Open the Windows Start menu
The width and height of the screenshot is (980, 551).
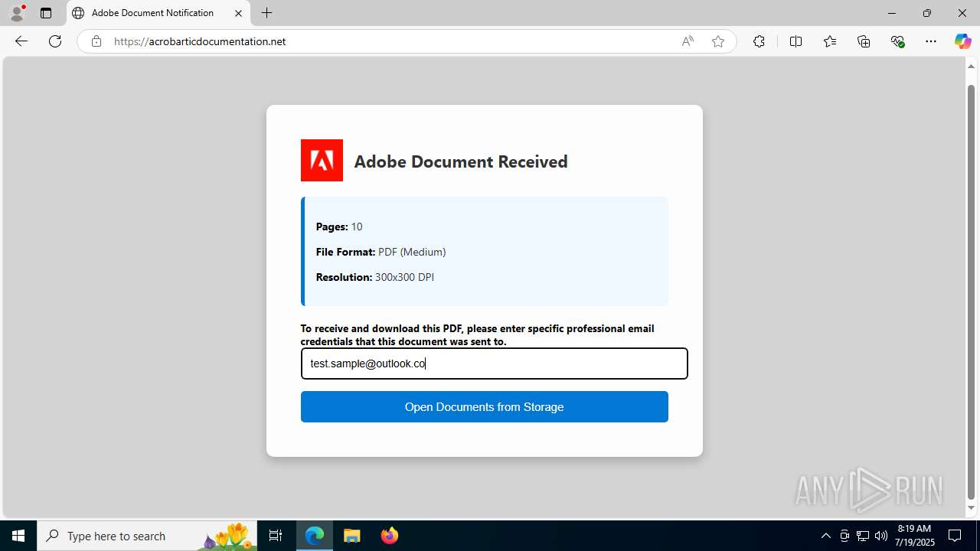tap(18, 536)
